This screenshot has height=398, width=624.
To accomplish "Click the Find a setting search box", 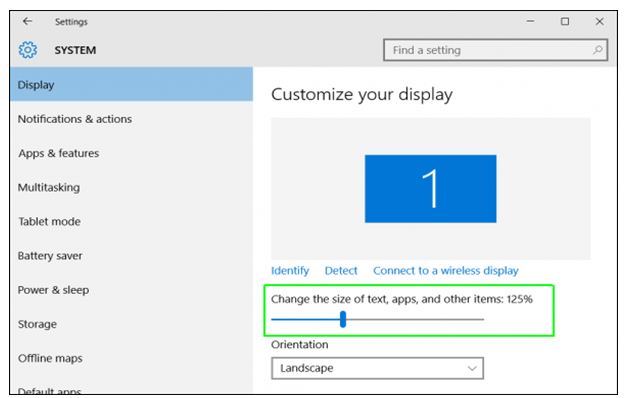I will pos(495,50).
